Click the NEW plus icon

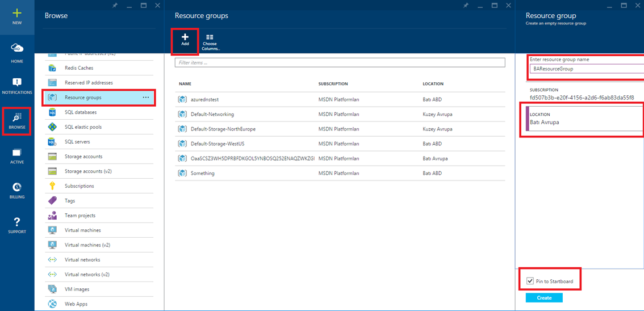coord(17,13)
